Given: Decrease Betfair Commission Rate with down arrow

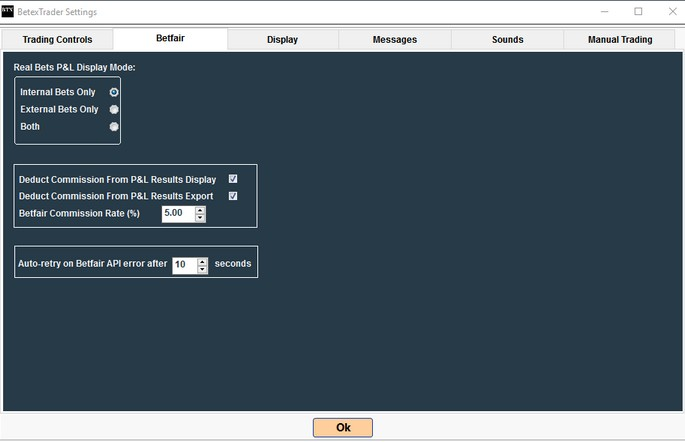Looking at the screenshot, I should pyautogui.click(x=201, y=218).
